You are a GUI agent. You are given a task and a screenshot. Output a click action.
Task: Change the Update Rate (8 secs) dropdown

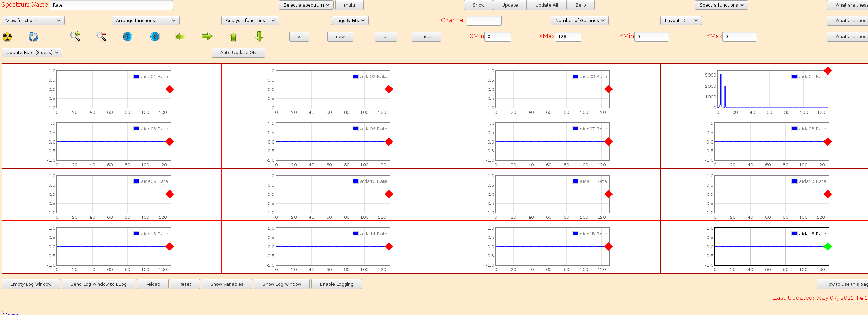[32, 53]
